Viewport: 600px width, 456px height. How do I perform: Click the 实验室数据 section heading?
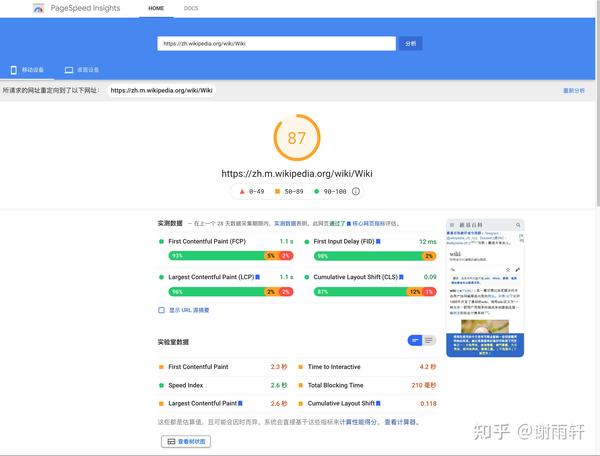(173, 342)
